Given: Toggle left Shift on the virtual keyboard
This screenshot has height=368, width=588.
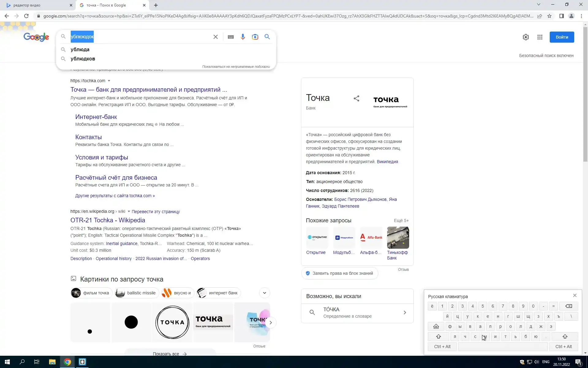Looking at the screenshot, I should [x=438, y=337].
